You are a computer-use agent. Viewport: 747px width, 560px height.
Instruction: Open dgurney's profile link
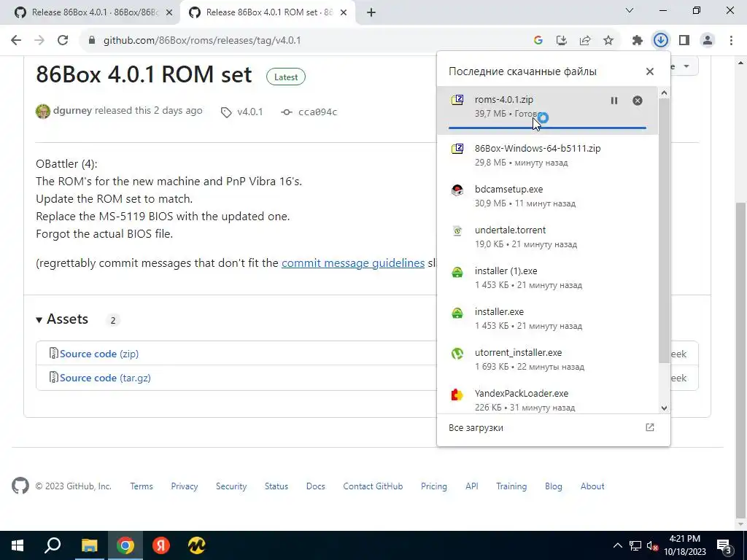pos(72,111)
